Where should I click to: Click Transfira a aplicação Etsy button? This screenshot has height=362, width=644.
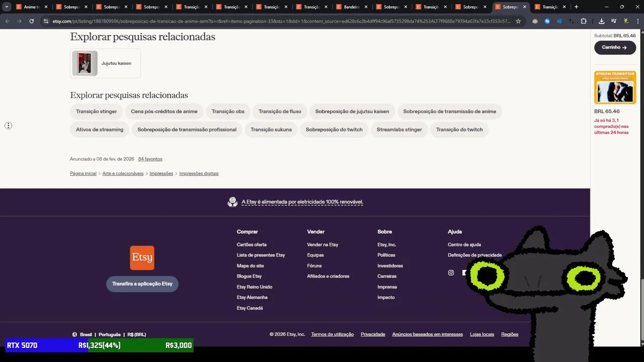[142, 284]
